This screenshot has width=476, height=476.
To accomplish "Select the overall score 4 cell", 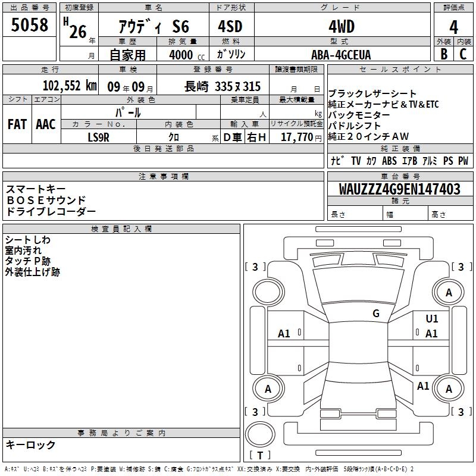I will (454, 27).
